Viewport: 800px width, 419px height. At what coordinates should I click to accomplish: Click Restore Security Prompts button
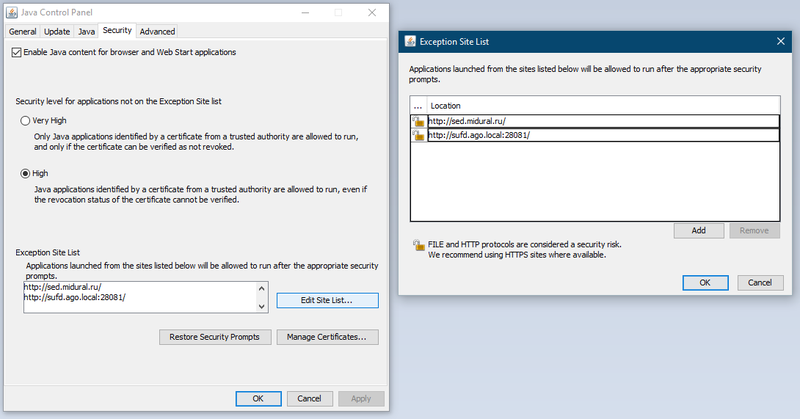[214, 337]
